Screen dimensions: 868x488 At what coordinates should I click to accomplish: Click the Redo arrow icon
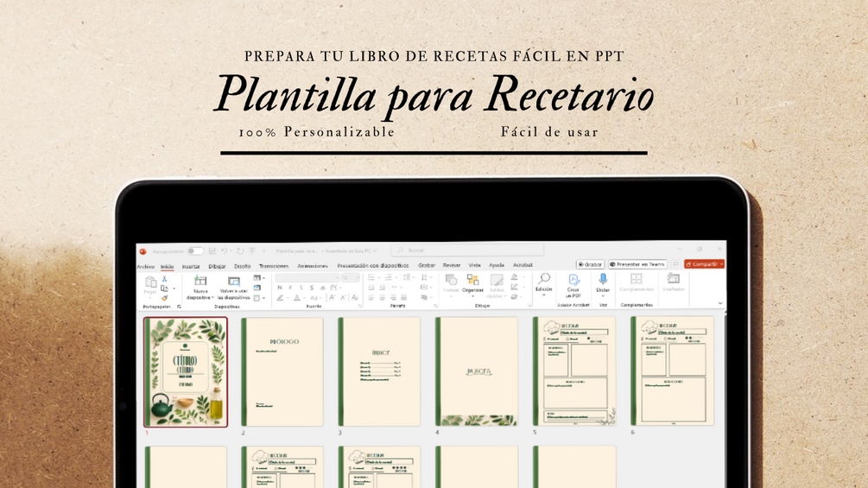pos(240,251)
